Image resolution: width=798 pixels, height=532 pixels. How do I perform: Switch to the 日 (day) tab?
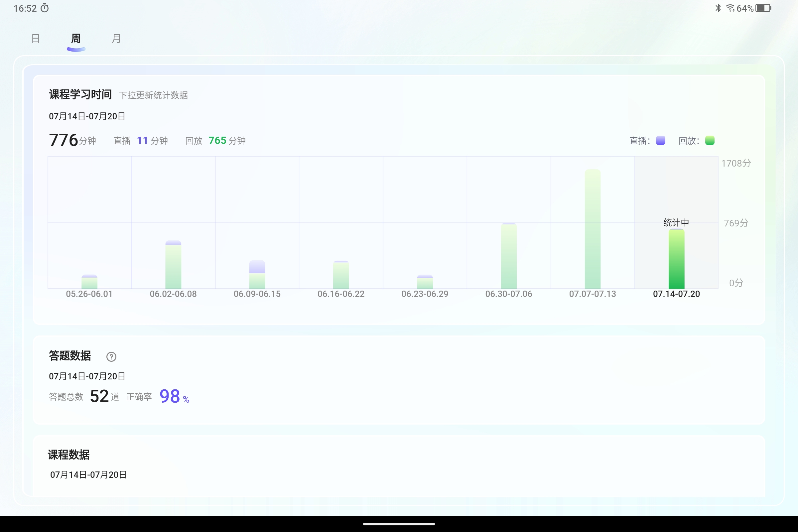(x=36, y=39)
